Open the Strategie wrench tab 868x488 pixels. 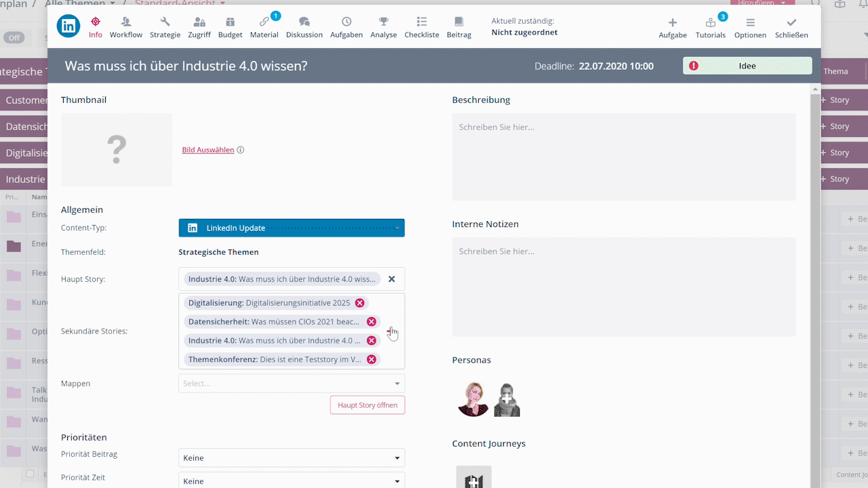(165, 27)
